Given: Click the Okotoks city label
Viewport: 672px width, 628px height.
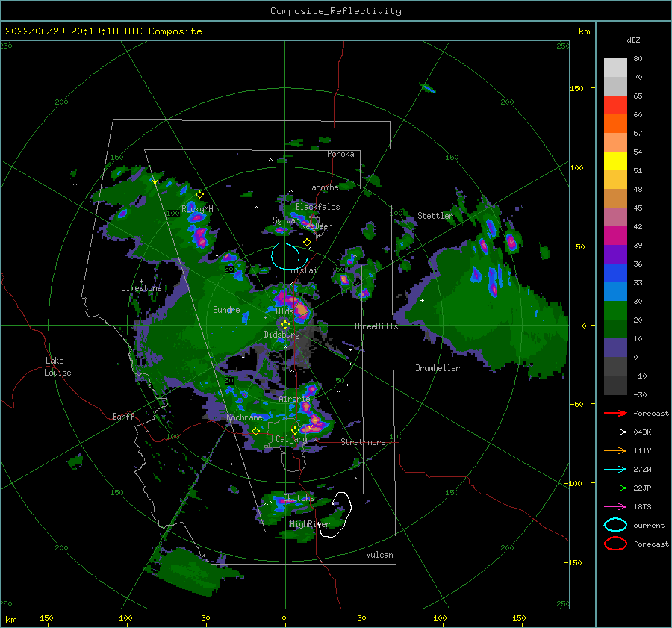Looking at the screenshot, I should tap(299, 497).
